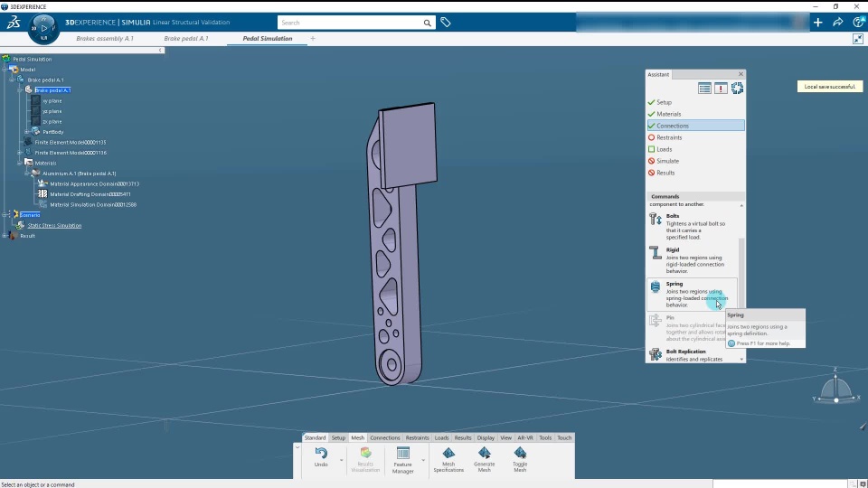
Task: Open the Restraints toolbar tab
Action: point(418,437)
